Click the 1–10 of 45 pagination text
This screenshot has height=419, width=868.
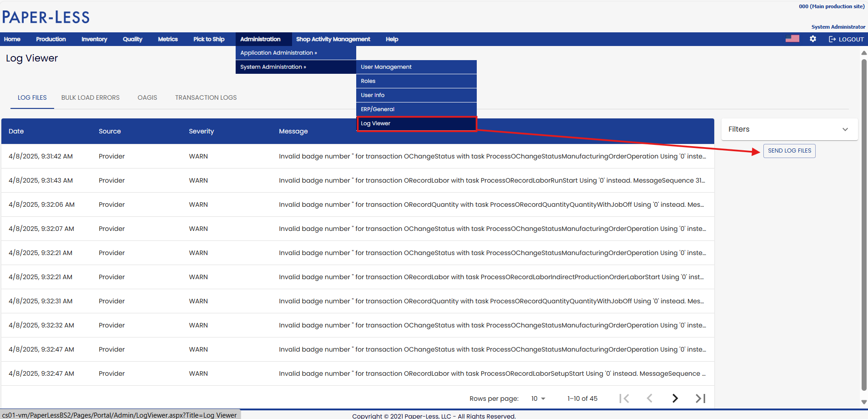tap(582, 399)
